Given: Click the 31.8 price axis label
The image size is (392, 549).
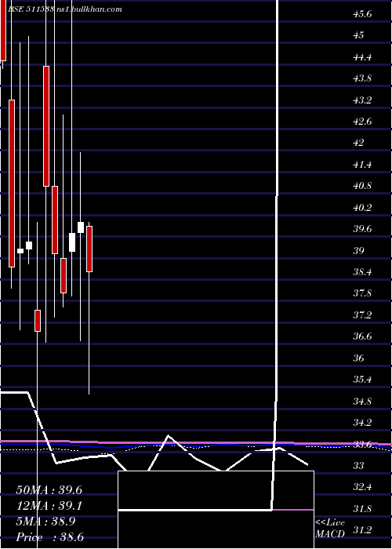Looking at the screenshot, I should (x=362, y=509).
